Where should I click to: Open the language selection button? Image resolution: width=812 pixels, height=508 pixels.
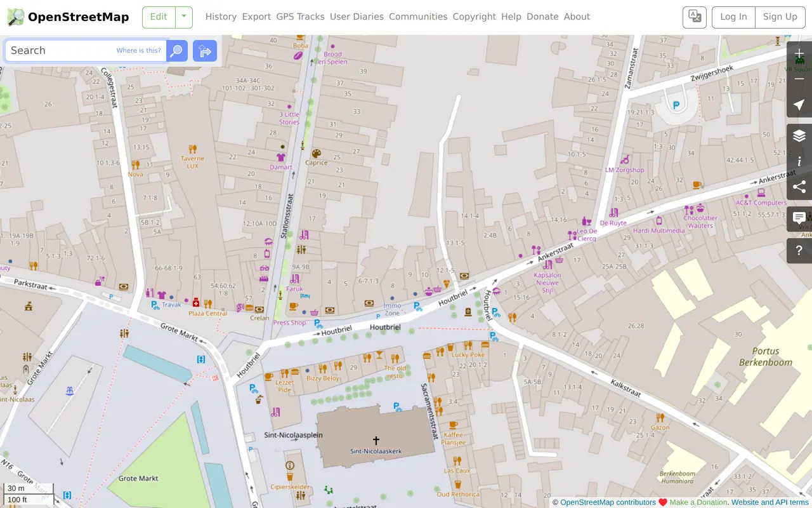click(x=695, y=17)
